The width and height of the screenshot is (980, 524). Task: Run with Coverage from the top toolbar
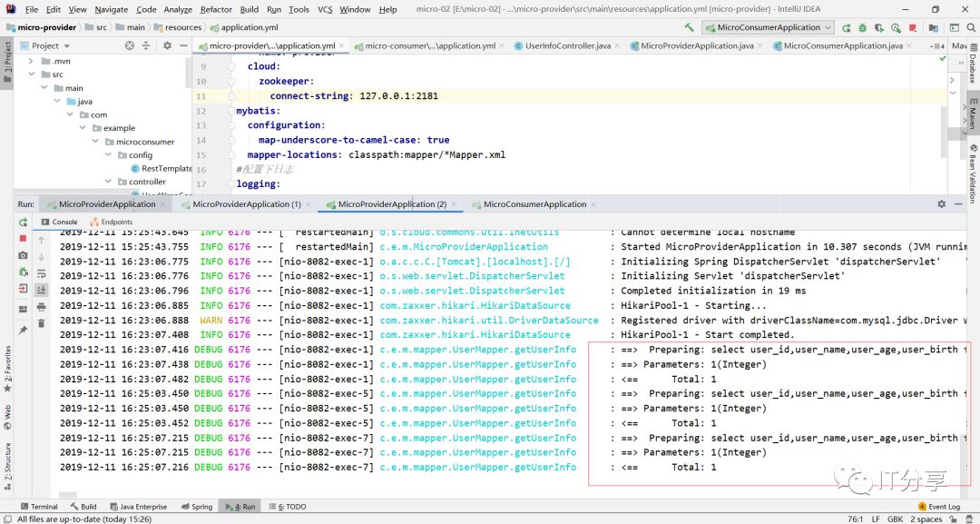point(879,27)
